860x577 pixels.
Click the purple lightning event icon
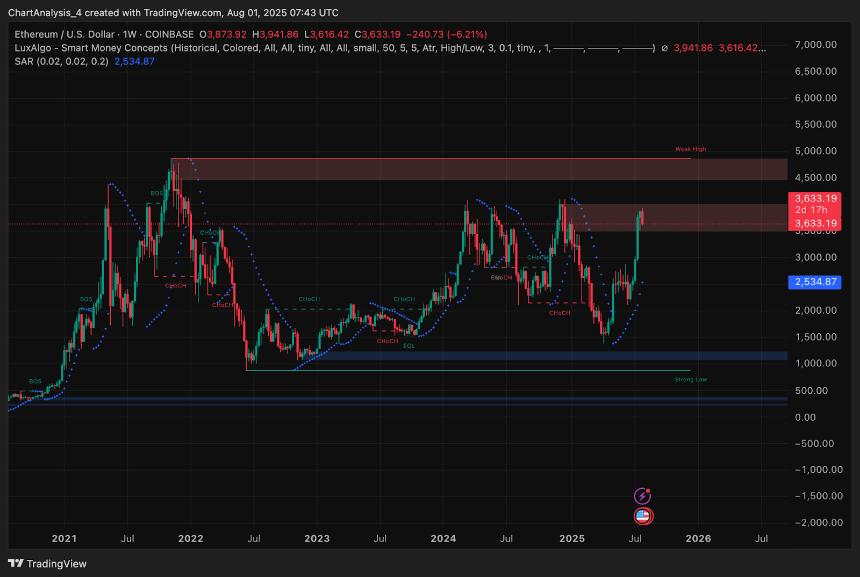click(x=643, y=495)
